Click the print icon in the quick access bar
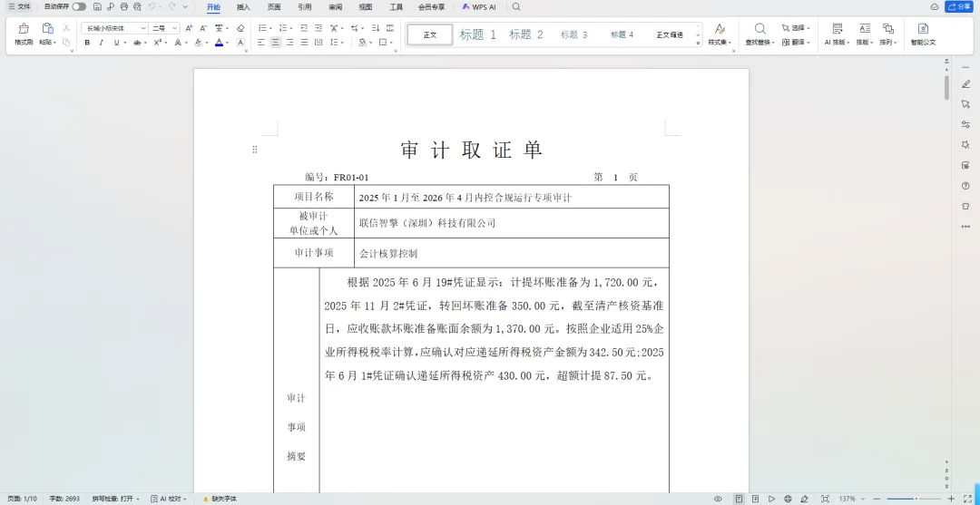 (x=123, y=7)
